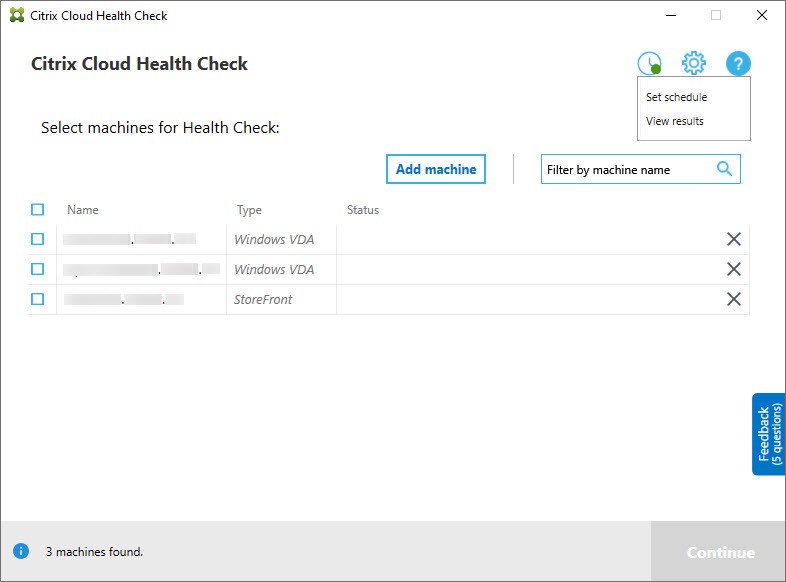
Task: Open settings via the gear icon
Action: tap(693, 64)
